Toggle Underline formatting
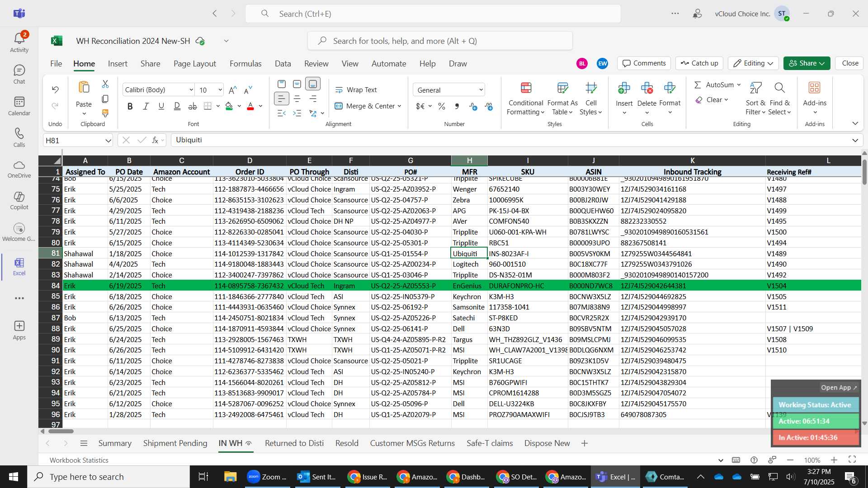Viewport: 868px width, 488px height. coord(161,106)
